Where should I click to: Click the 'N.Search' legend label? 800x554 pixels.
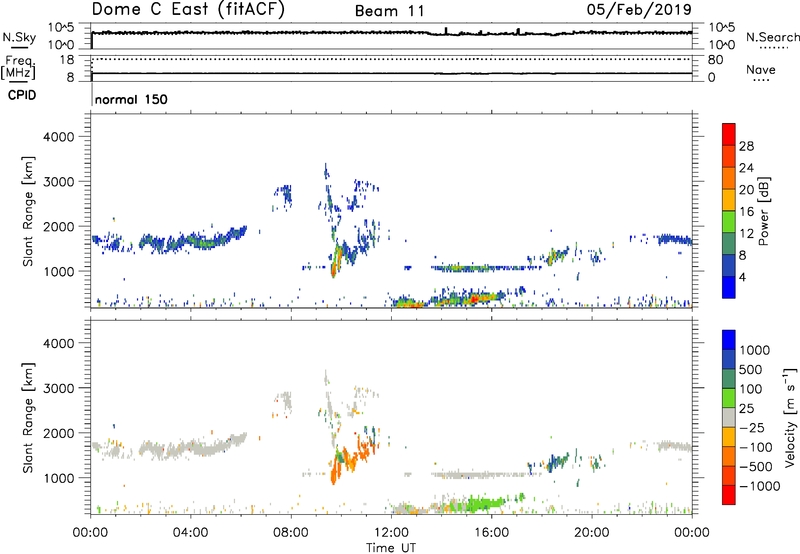[772, 37]
